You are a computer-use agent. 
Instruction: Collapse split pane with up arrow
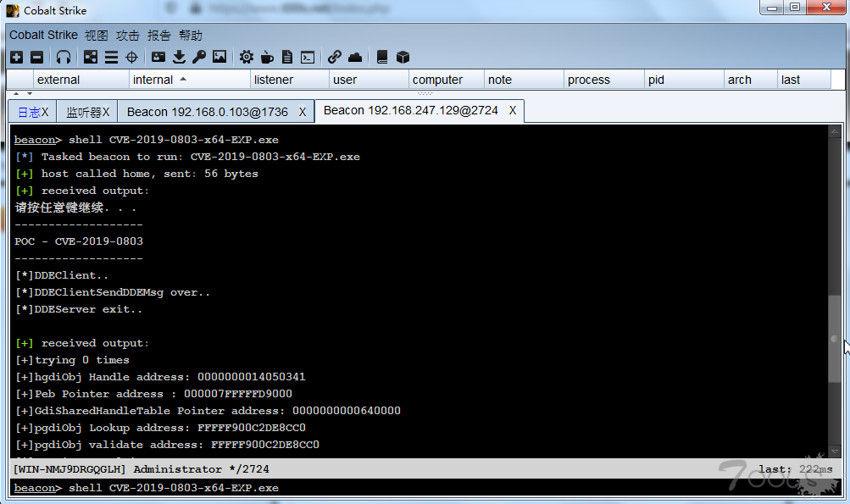point(15,94)
